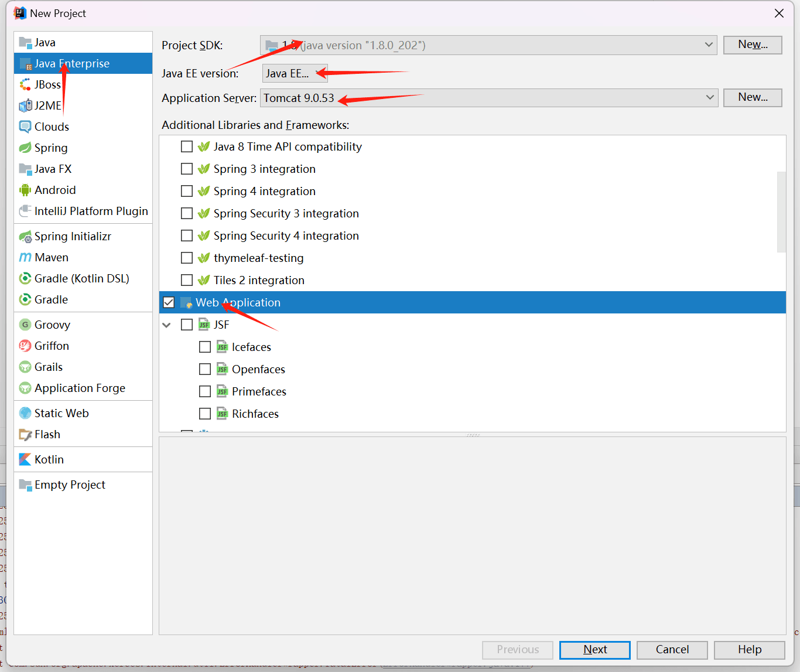Select Java Enterprise project type

(83, 63)
